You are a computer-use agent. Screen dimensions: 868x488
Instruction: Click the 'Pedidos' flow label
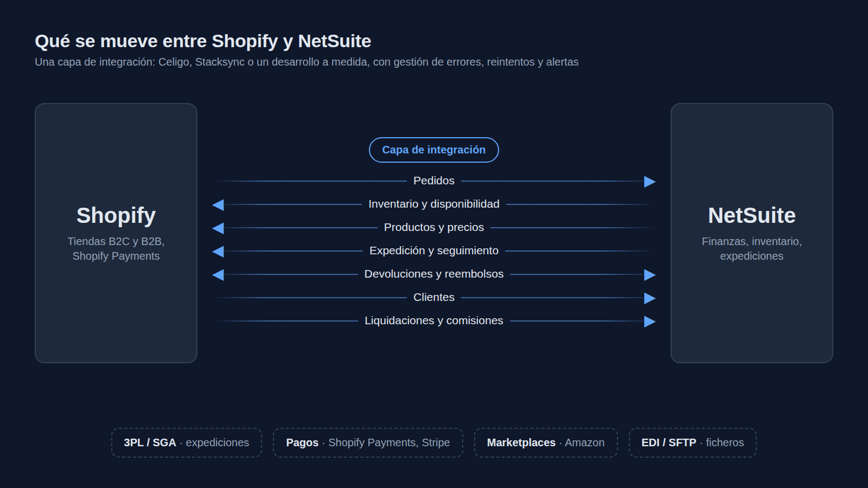[434, 181]
